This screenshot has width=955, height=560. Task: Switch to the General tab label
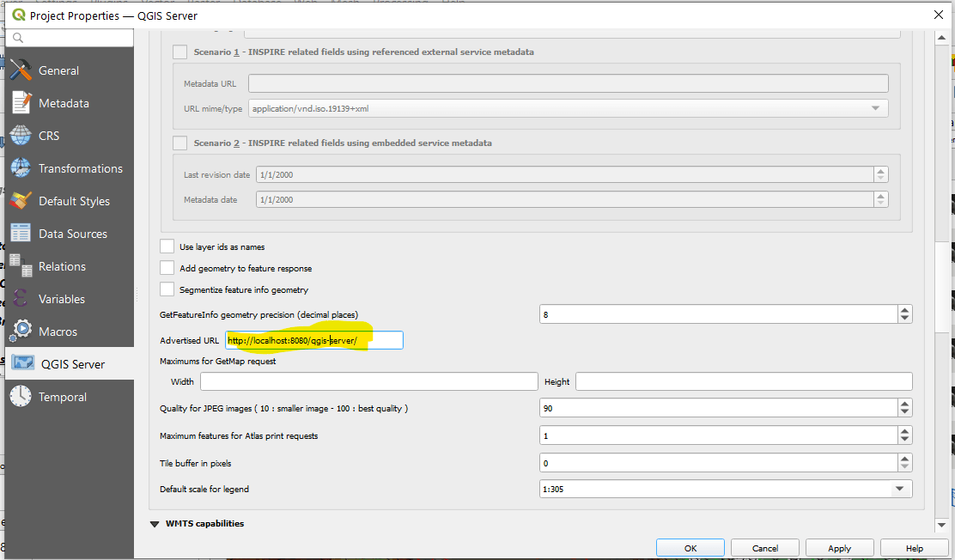[x=58, y=70]
